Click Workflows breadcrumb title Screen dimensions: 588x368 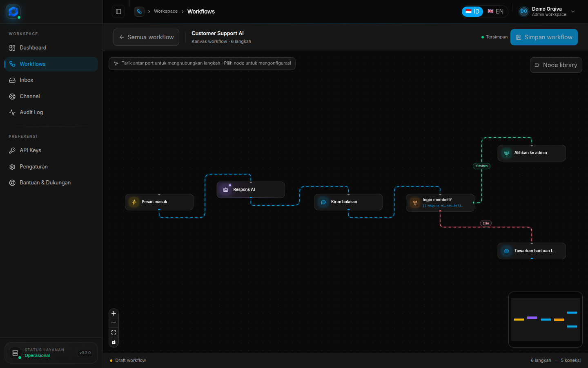pos(201,11)
